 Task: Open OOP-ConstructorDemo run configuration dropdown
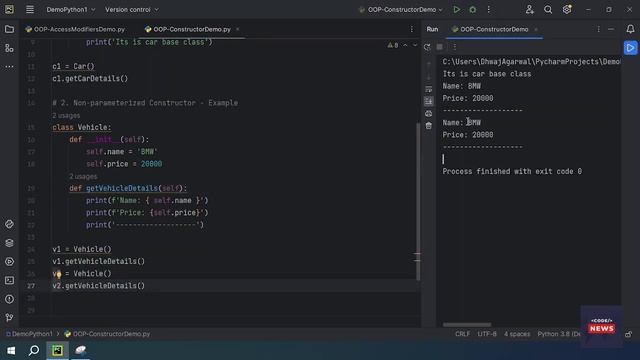coord(401,9)
